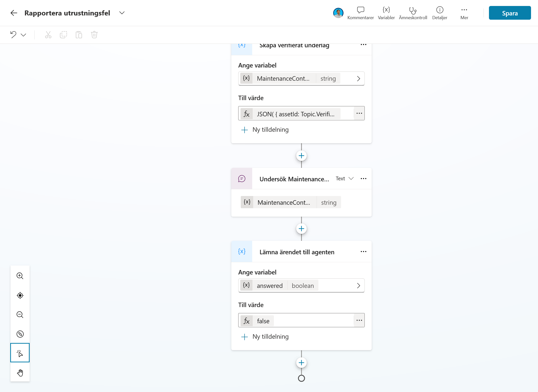Click the undo icon
538x392 pixels.
pos(13,35)
